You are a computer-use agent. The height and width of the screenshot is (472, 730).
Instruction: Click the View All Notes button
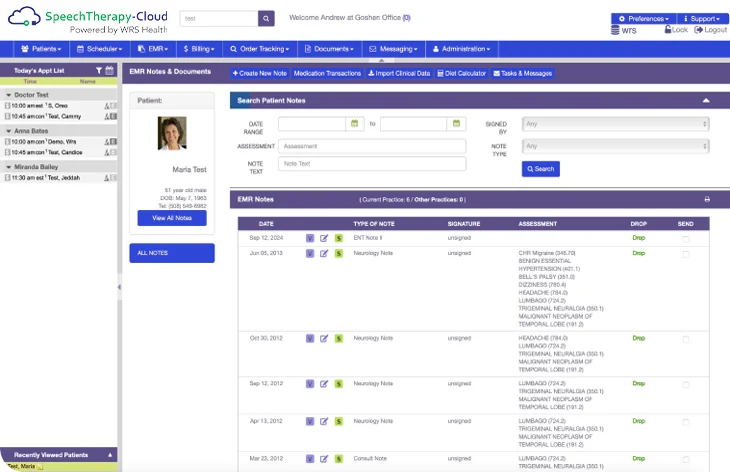click(x=172, y=218)
